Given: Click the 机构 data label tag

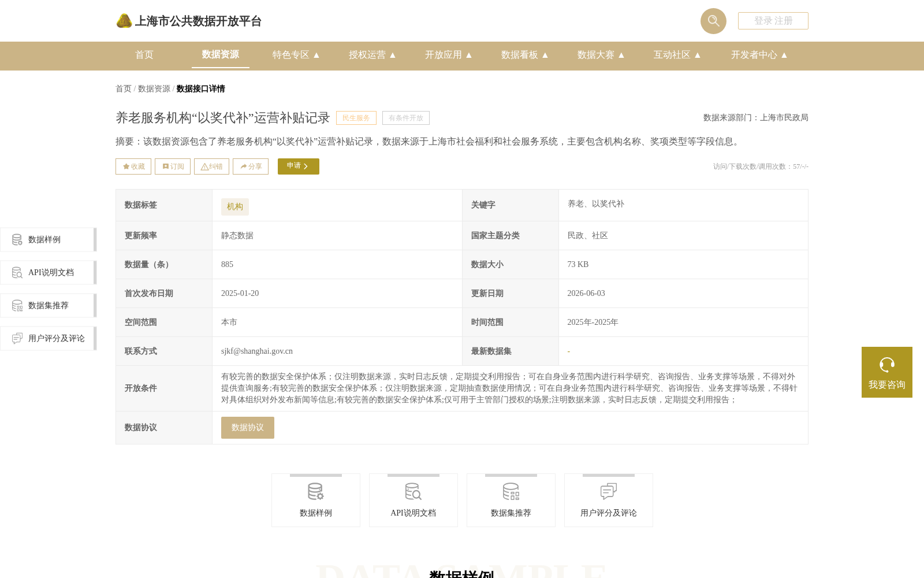Looking at the screenshot, I should point(235,207).
